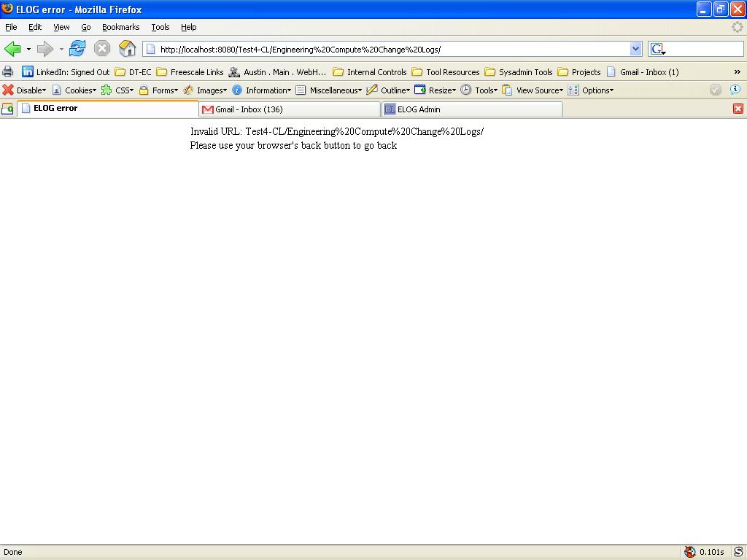This screenshot has height=560, width=747.
Task: Expand the Back button history dropdown
Action: click(x=28, y=49)
